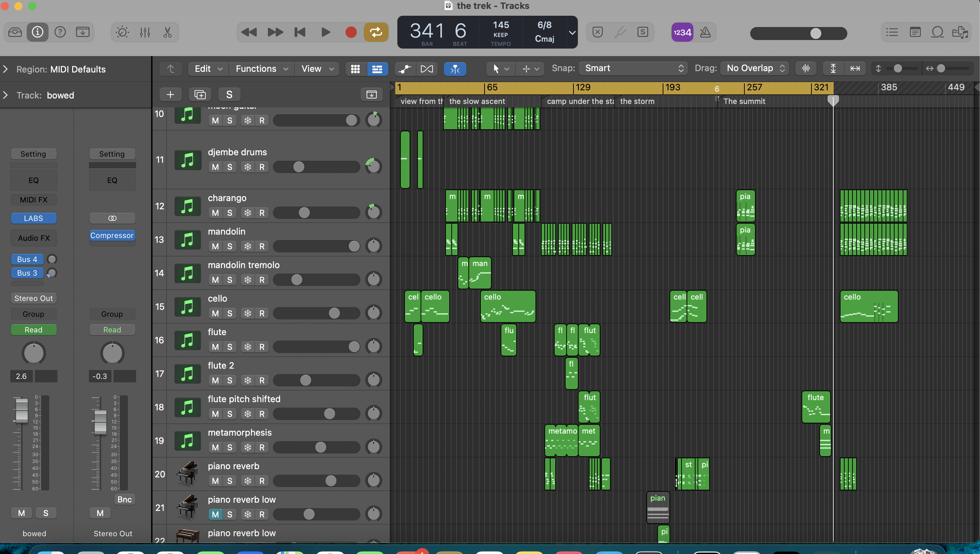Enable the count-in 1234 button
Screen dimensions: 980x554
682,32
